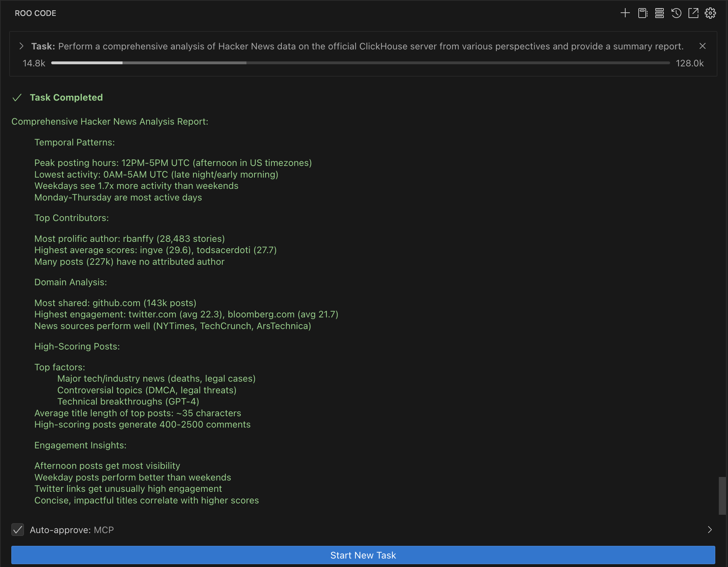Click the 14.8k tokens used label
728x567 pixels.
tap(34, 63)
